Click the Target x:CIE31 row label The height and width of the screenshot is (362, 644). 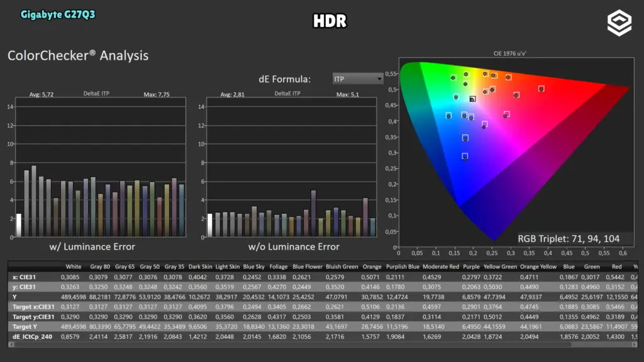(33, 307)
